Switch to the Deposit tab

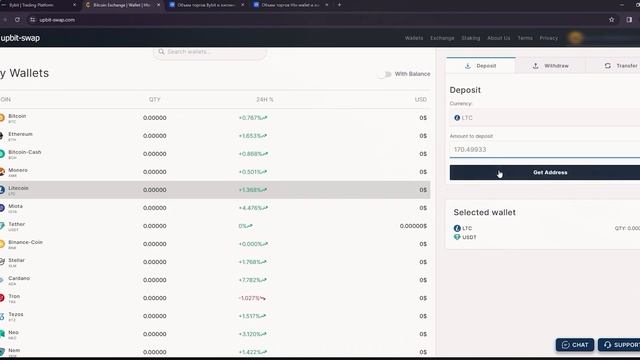coord(481,66)
